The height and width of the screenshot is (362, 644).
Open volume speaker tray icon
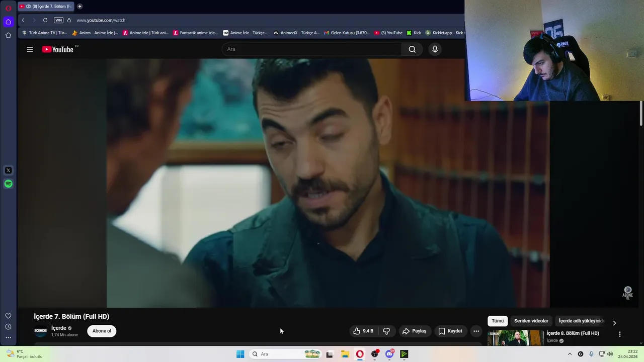pos(610,354)
